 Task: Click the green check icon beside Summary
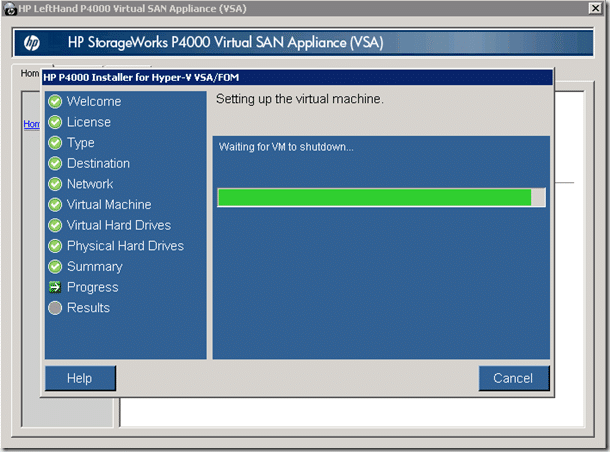tap(55, 266)
